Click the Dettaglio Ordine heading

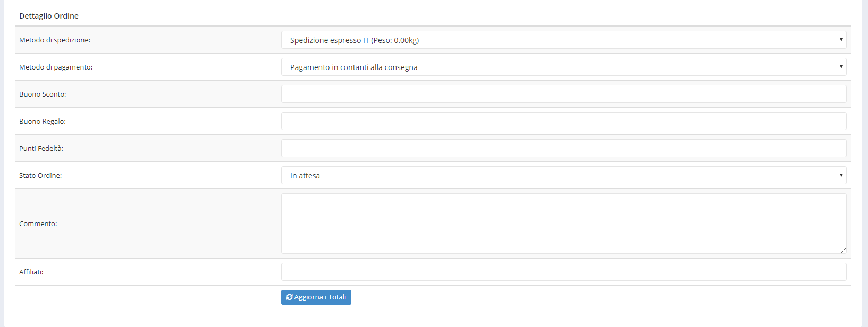pyautogui.click(x=49, y=16)
